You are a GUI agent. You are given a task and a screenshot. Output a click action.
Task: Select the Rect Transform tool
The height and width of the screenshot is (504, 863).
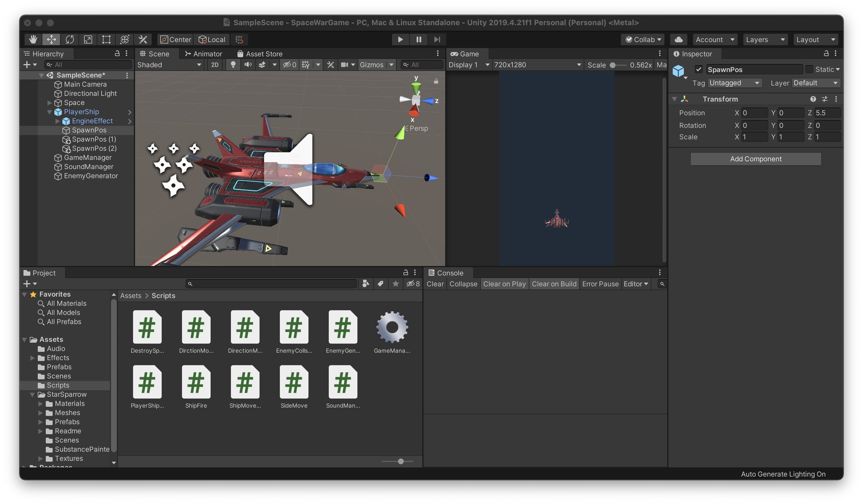click(x=106, y=39)
